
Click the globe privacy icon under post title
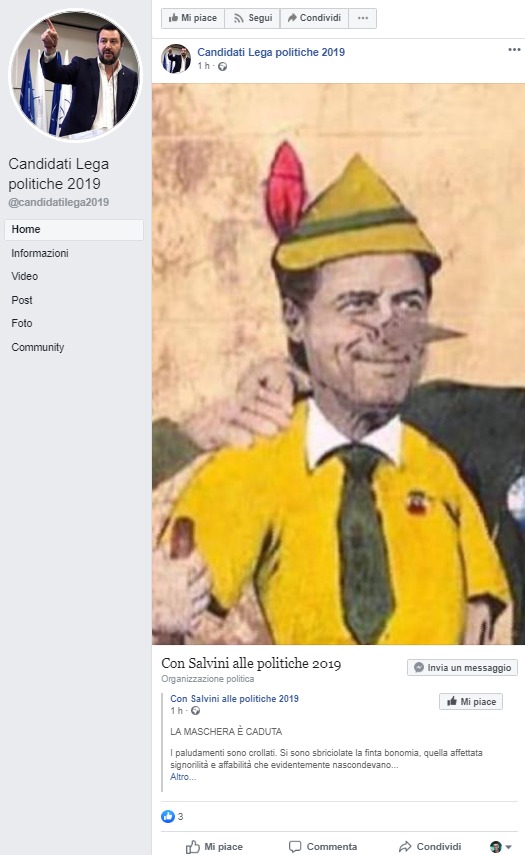(x=222, y=67)
